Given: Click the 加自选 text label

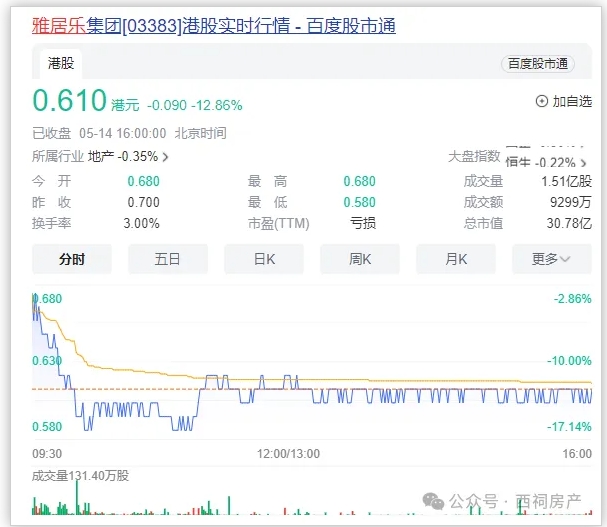Looking at the screenshot, I should 572,101.
